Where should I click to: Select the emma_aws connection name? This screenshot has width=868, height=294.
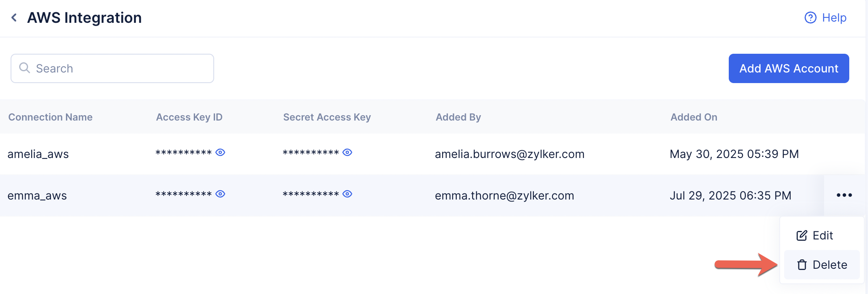coord(37,195)
